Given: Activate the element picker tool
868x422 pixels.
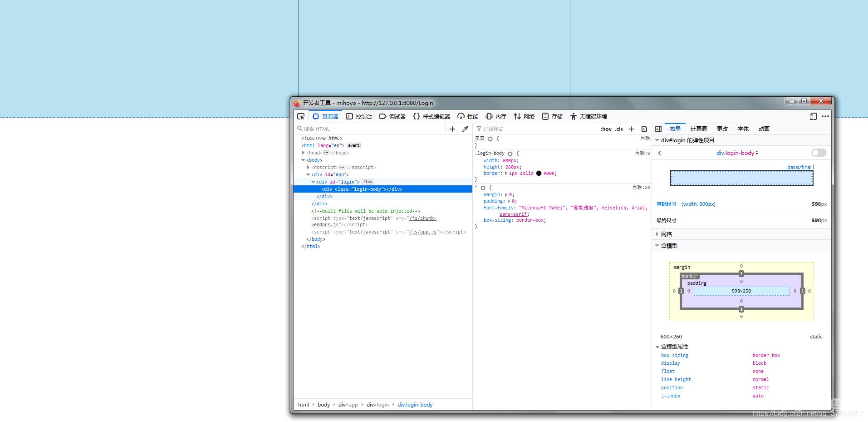Looking at the screenshot, I should 301,117.
